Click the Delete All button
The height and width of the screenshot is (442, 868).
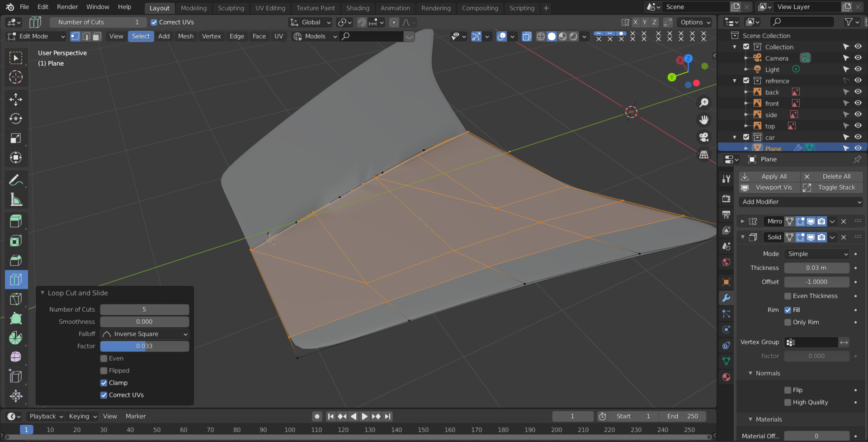click(832, 176)
